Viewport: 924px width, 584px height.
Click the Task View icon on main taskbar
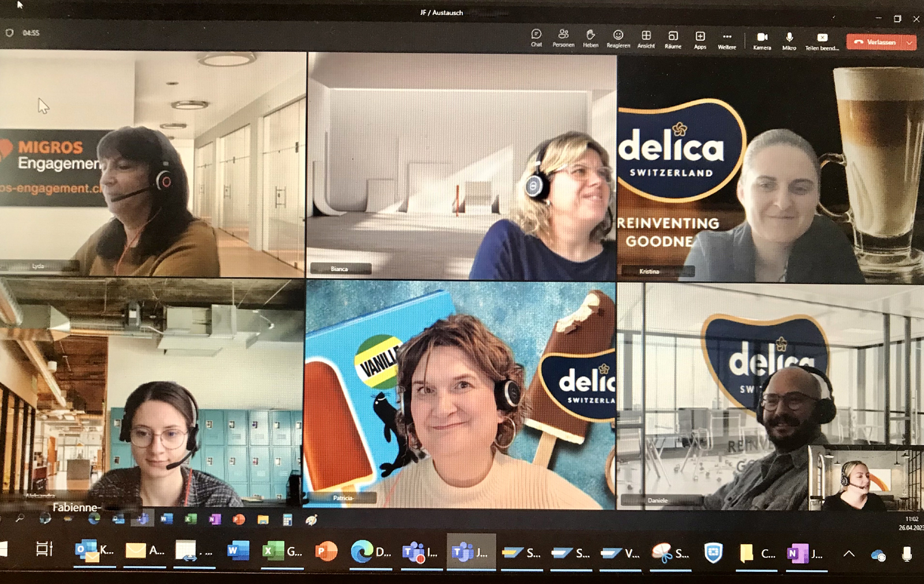[x=44, y=549]
